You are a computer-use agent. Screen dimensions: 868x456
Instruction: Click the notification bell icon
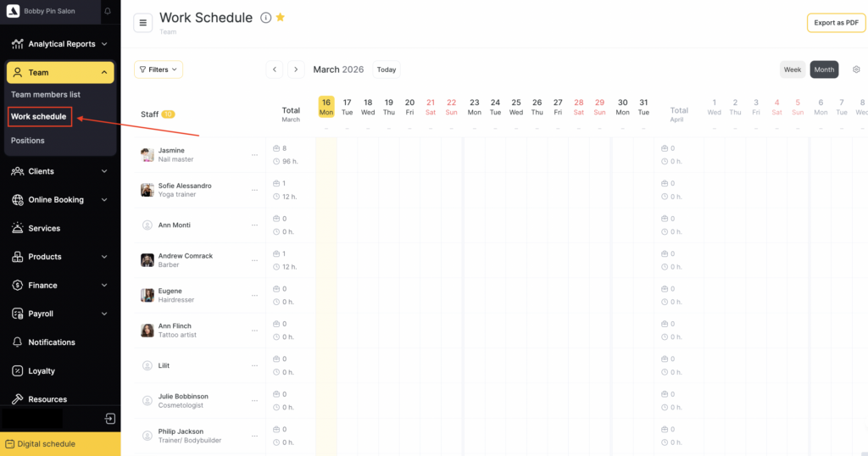[x=108, y=11]
